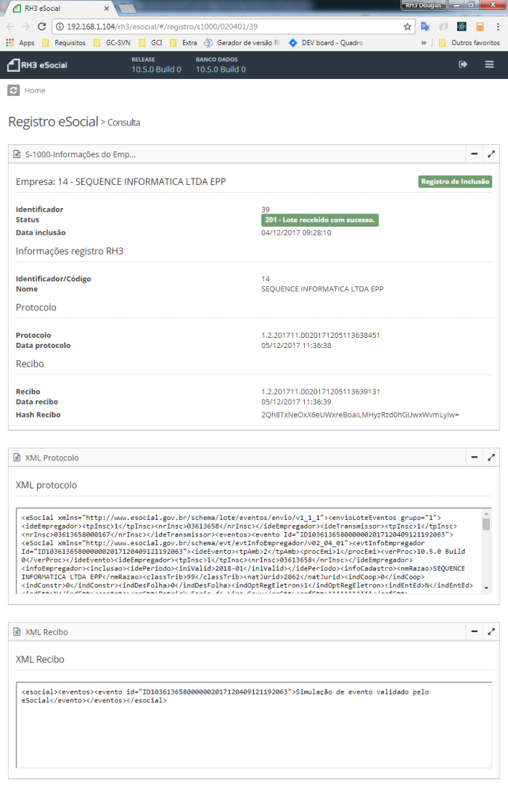The image size is (508, 812).
Task: Collapse the XML Protocolo panel
Action: click(x=474, y=457)
